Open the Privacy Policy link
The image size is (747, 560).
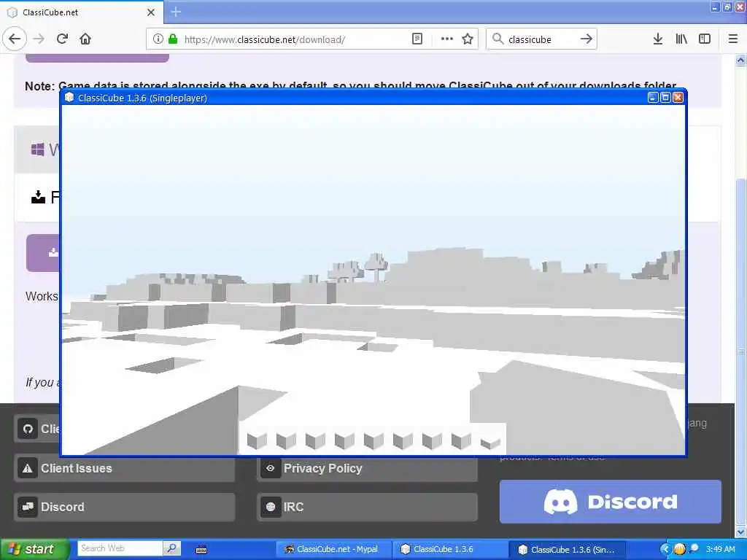click(x=368, y=469)
